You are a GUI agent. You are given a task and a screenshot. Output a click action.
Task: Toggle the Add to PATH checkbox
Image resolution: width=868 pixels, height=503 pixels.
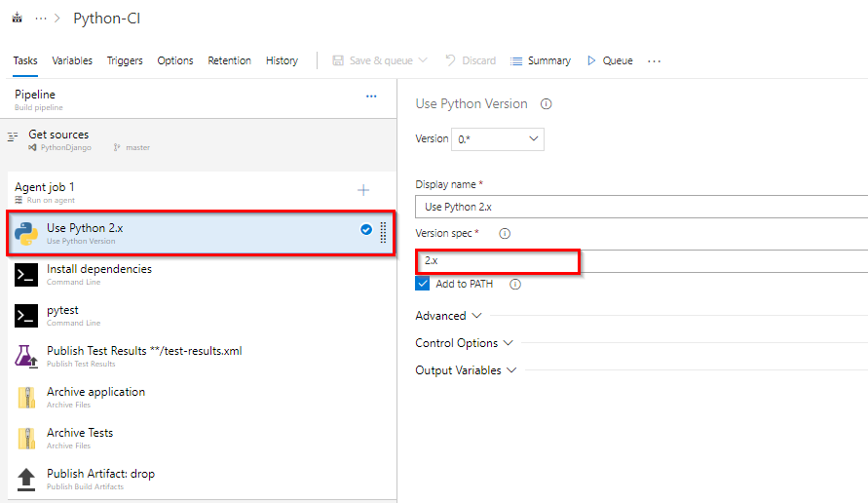423,284
